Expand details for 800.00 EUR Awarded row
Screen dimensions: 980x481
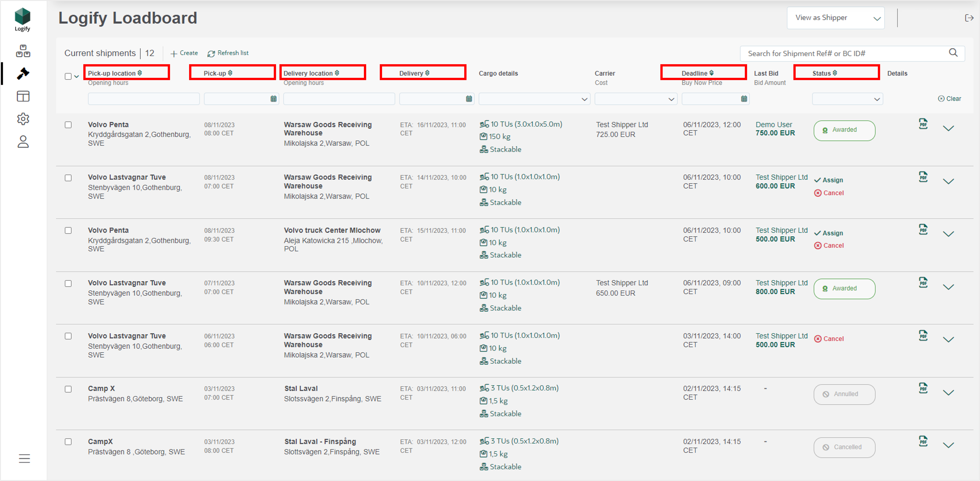(948, 287)
